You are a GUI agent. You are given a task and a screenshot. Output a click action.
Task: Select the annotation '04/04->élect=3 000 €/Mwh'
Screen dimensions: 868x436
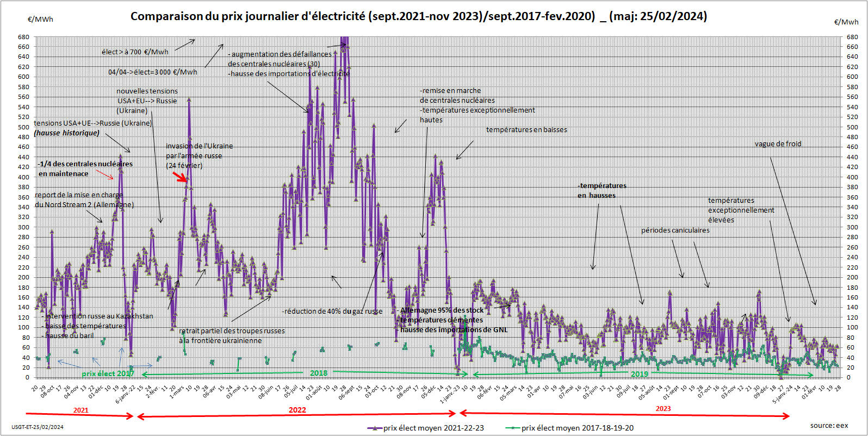[153, 72]
